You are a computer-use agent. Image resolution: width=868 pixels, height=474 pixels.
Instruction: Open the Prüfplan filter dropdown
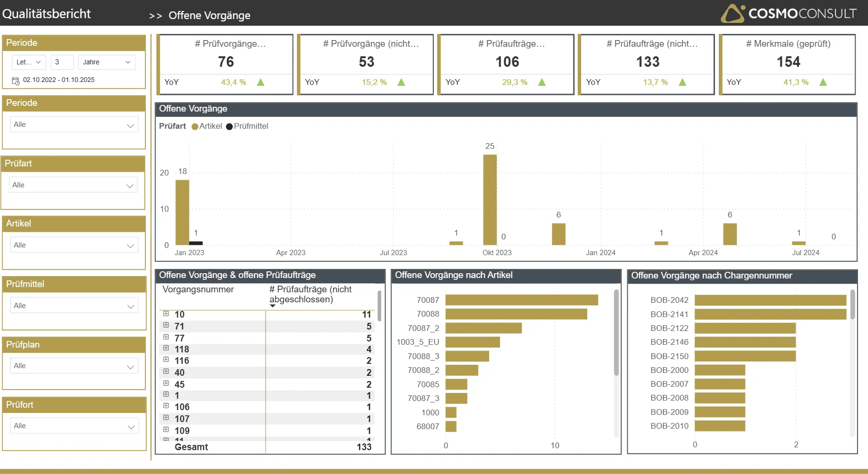pos(74,366)
